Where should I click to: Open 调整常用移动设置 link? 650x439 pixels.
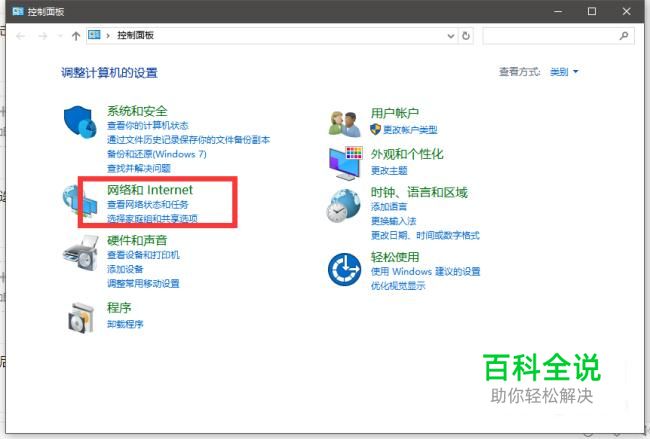(143, 284)
